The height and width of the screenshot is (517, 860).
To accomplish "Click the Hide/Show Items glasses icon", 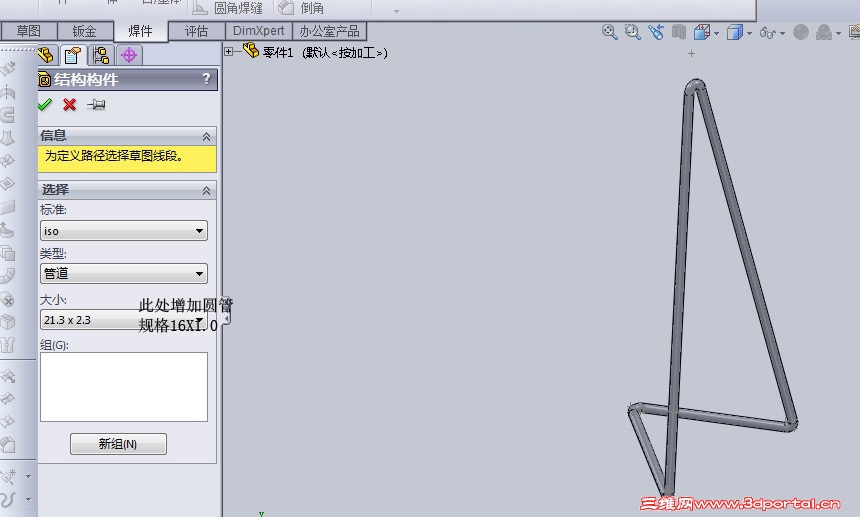I will pyautogui.click(x=767, y=33).
